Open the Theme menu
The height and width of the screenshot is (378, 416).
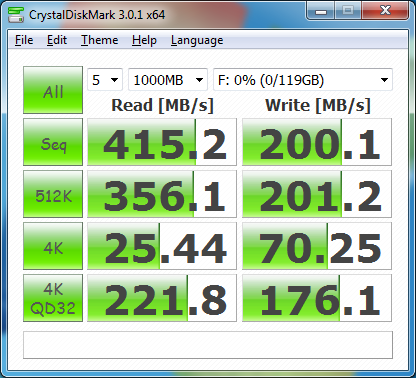point(100,40)
